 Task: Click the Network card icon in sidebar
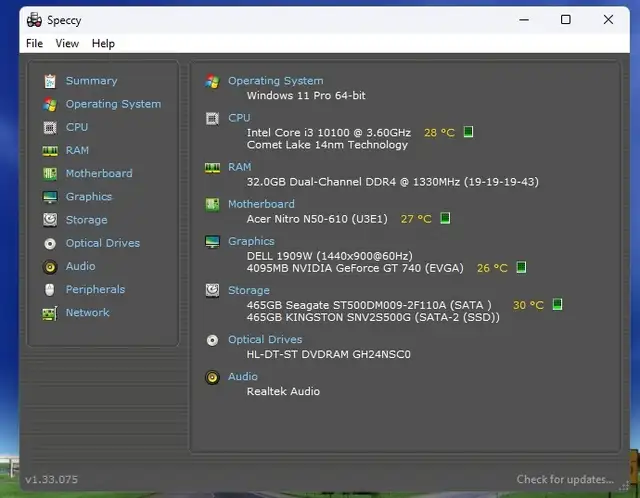(50, 313)
